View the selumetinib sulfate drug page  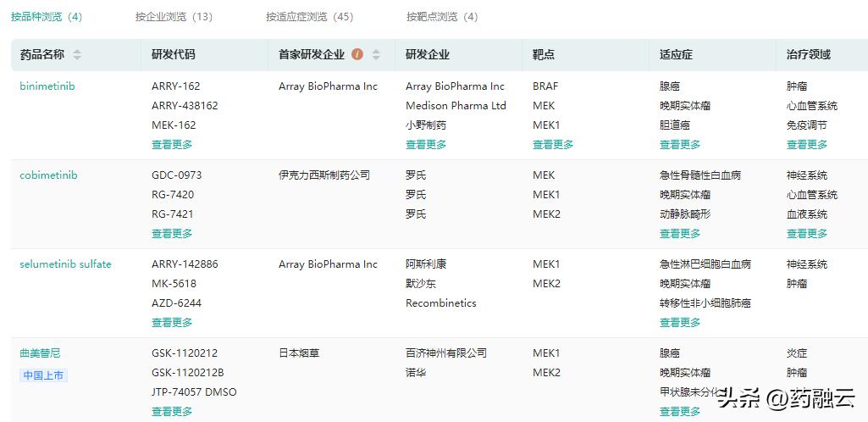pos(65,264)
